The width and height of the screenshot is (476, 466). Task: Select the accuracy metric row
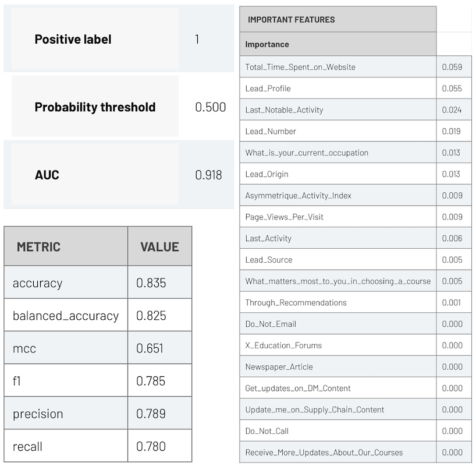98,283
